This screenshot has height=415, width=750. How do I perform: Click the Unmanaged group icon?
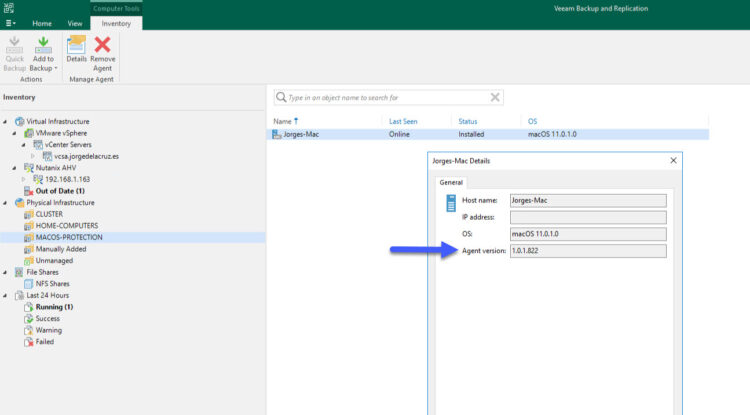coord(29,261)
